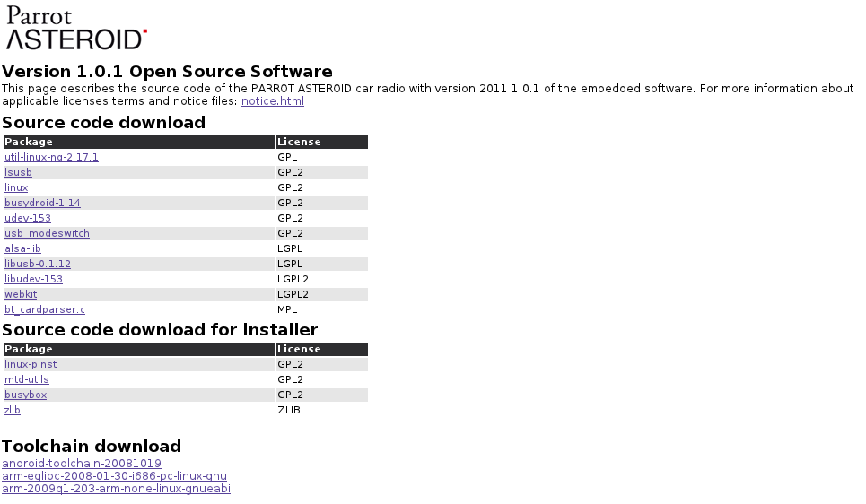Select the GPL license cell for util-linux-ng
The width and height of the screenshot is (866, 504).
(x=322, y=157)
